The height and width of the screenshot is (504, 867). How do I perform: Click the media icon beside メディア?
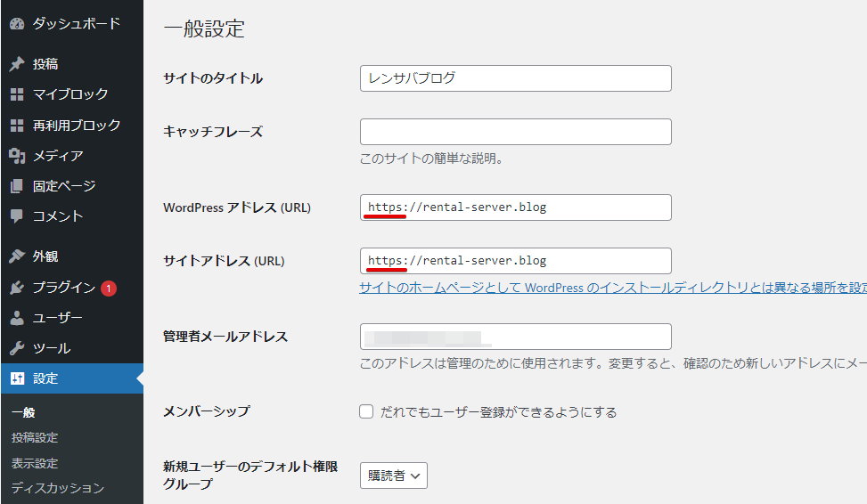click(17, 157)
